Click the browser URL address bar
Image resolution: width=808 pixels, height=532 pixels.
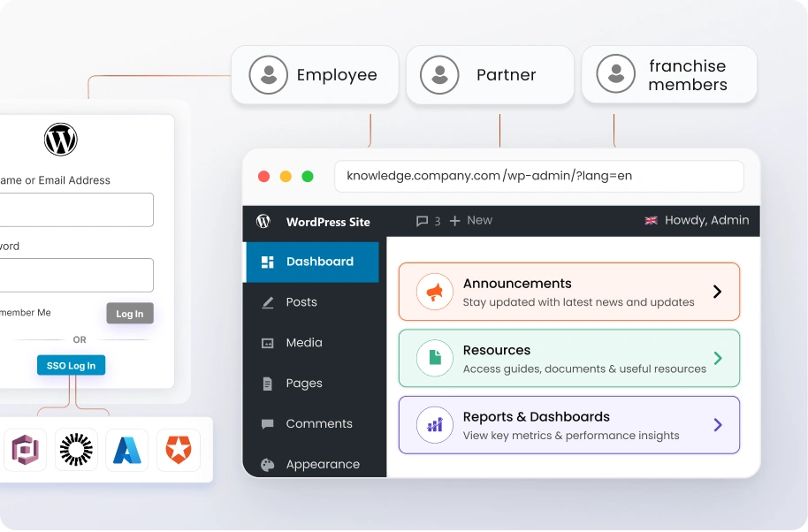(539, 176)
